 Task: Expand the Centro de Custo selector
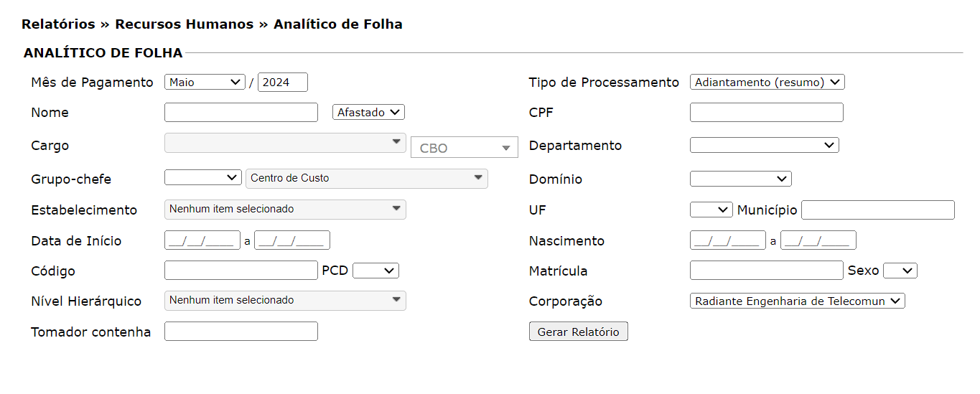(366, 179)
